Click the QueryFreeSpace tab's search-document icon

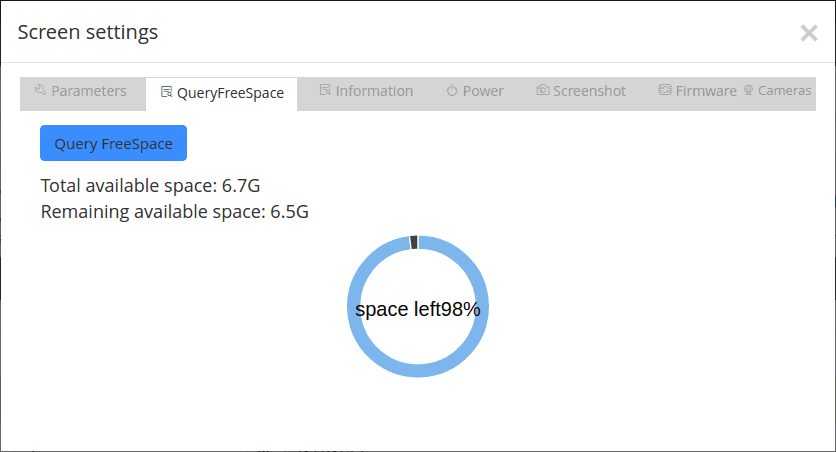pos(166,92)
